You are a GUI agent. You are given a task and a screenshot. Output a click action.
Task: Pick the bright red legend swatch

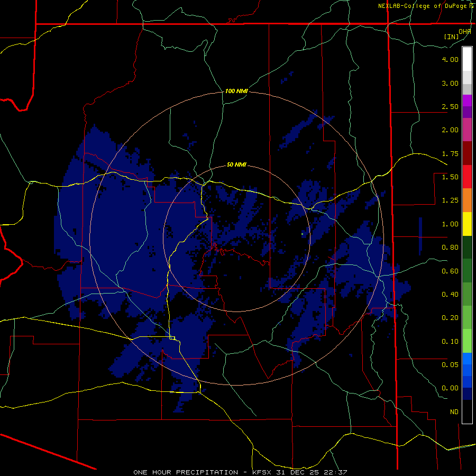467,177
